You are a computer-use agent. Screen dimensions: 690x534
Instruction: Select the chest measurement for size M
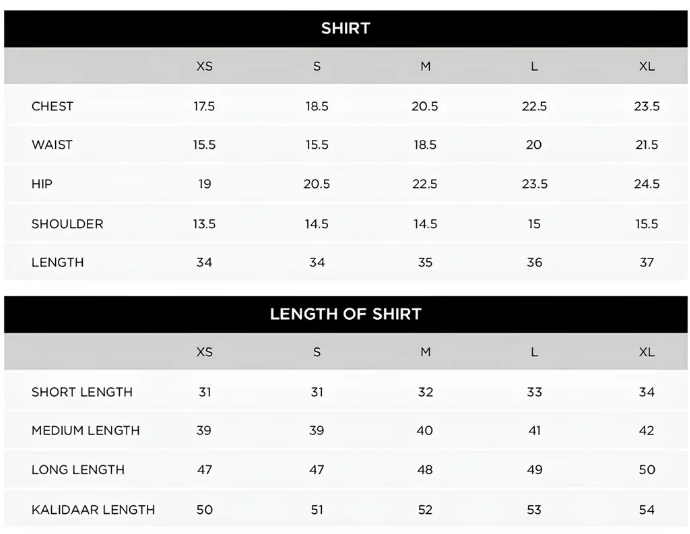(425, 106)
